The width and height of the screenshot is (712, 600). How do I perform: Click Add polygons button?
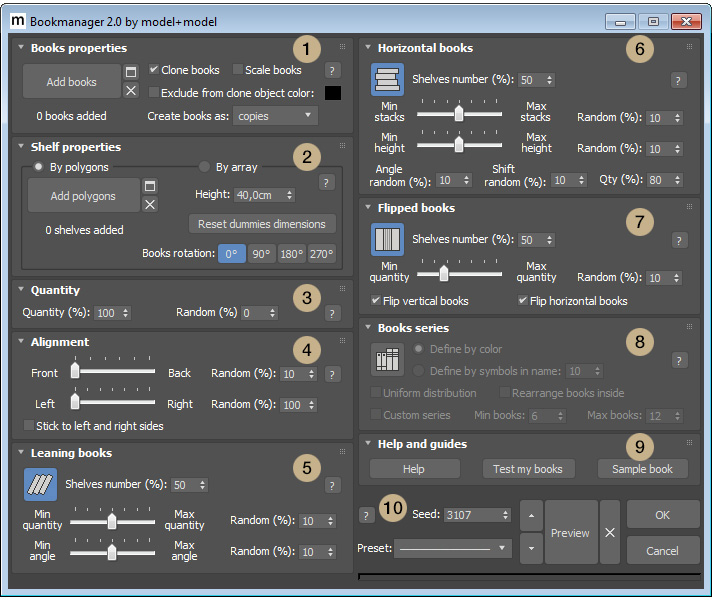84,195
